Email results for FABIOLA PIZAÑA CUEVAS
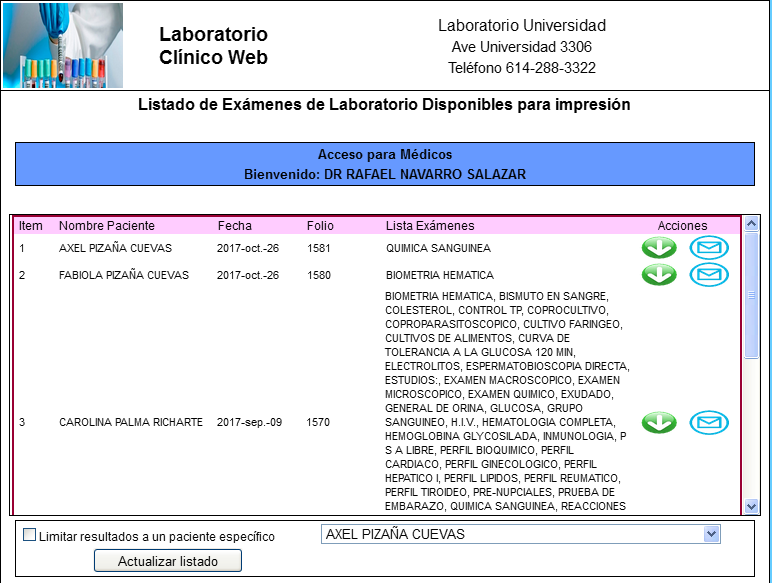This screenshot has width=772, height=583. pyautogui.click(x=709, y=275)
